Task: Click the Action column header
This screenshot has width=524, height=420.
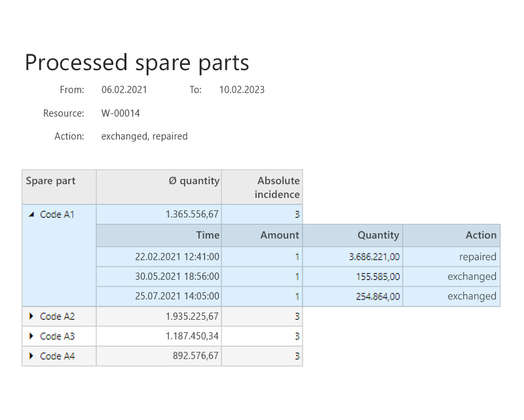Action: pyautogui.click(x=481, y=235)
